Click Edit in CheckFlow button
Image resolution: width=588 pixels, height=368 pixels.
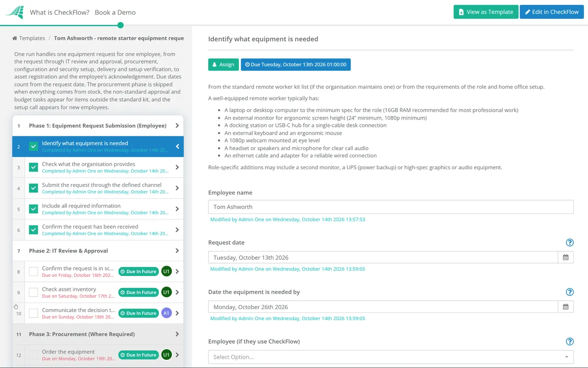point(552,12)
